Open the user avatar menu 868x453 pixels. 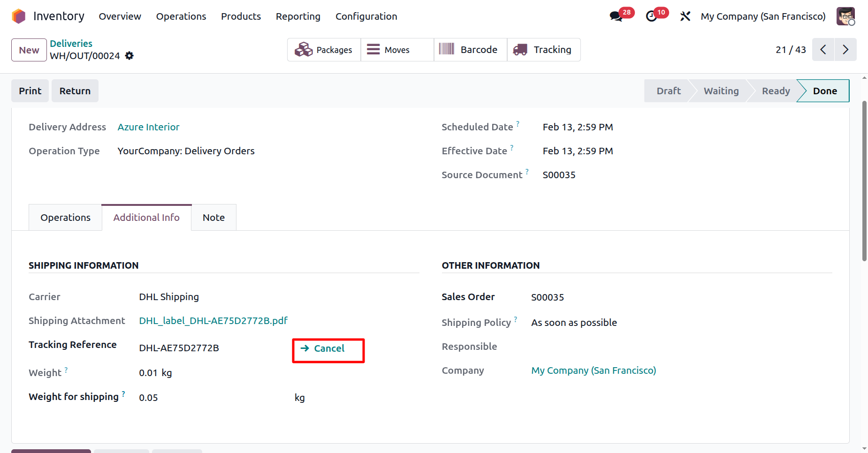click(x=845, y=16)
